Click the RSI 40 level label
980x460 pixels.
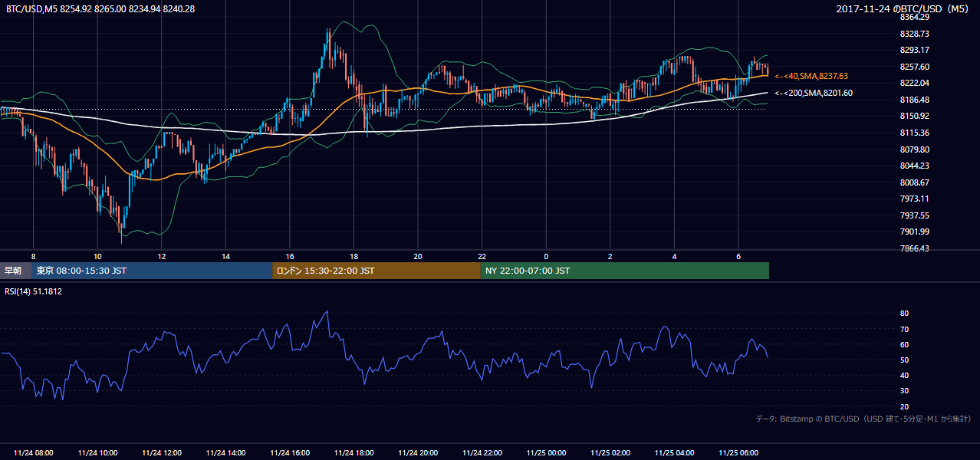tap(904, 375)
